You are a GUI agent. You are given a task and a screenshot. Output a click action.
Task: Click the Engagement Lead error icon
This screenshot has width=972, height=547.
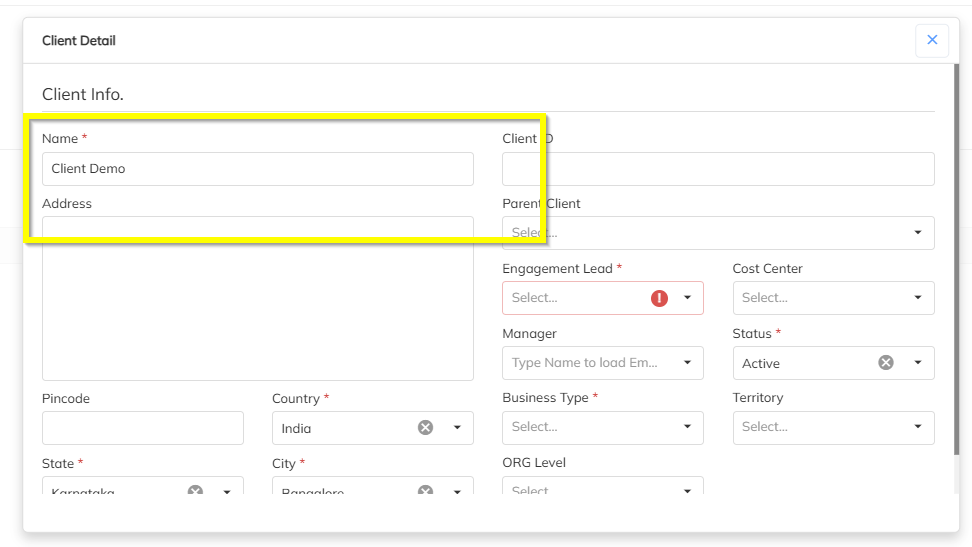pos(659,298)
